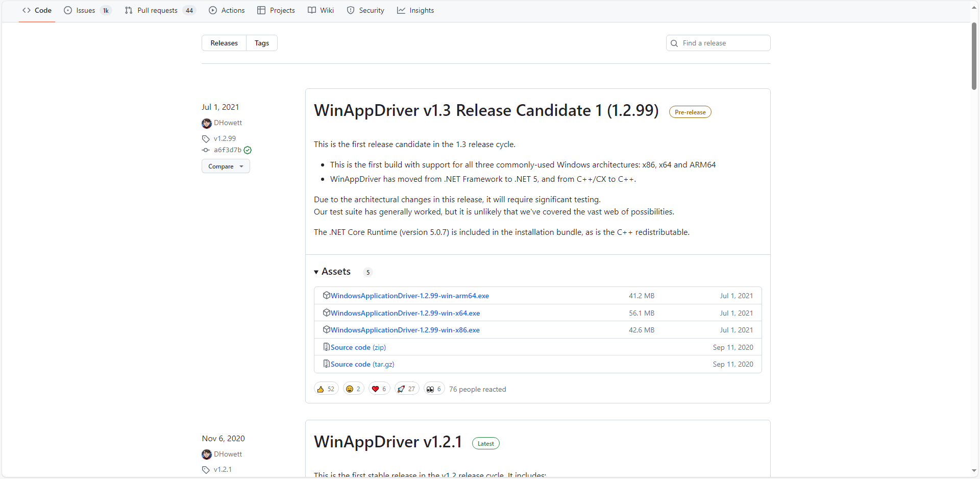The image size is (980, 479).
Task: Click package icon for win-arm64.exe
Action: 326,295
